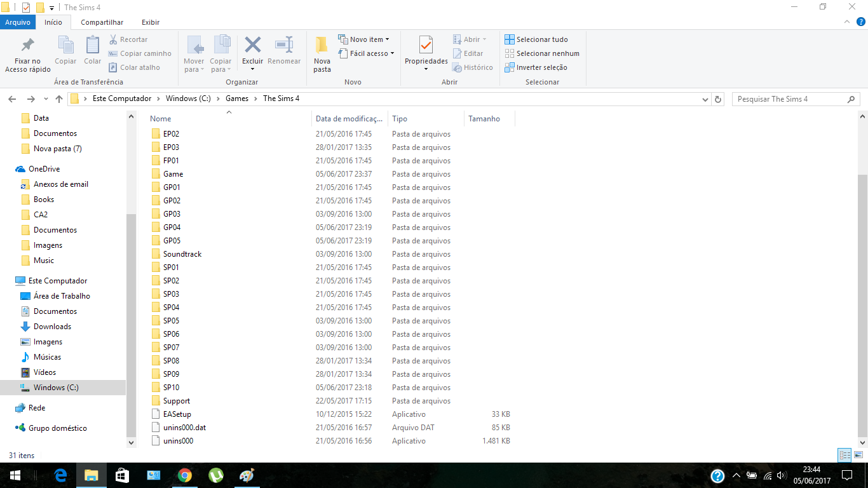Go up one folder level arrow

pyautogui.click(x=59, y=99)
